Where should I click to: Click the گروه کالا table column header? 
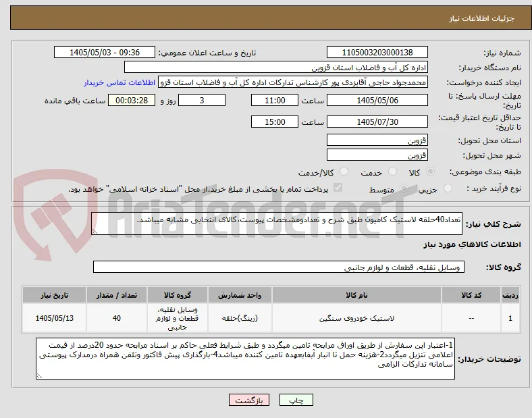click(178, 295)
